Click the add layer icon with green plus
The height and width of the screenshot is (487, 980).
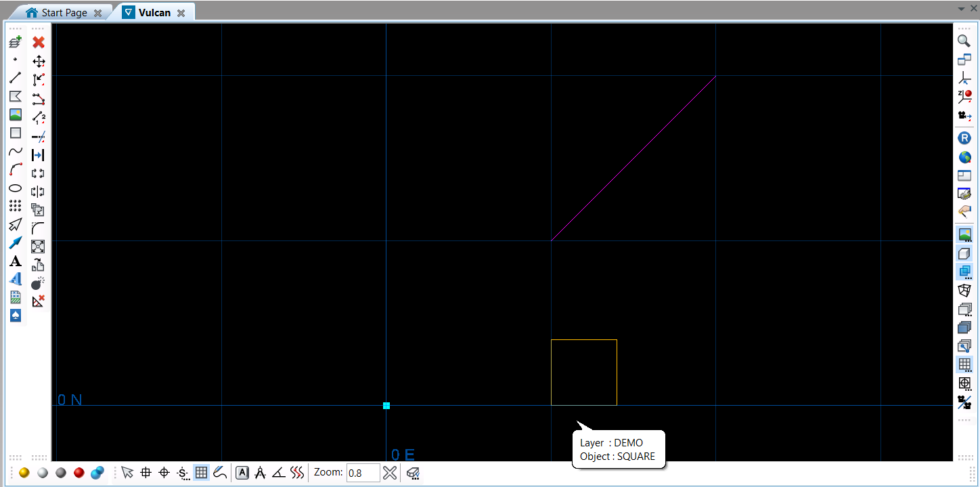pyautogui.click(x=16, y=42)
